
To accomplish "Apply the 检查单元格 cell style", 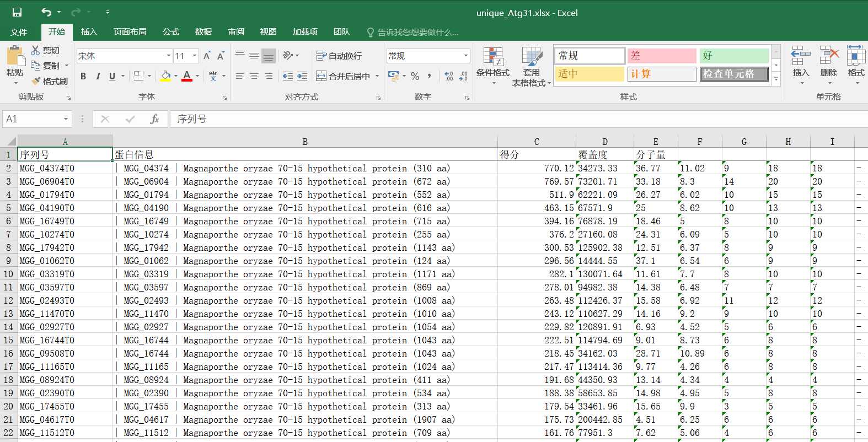I will 734,74.
